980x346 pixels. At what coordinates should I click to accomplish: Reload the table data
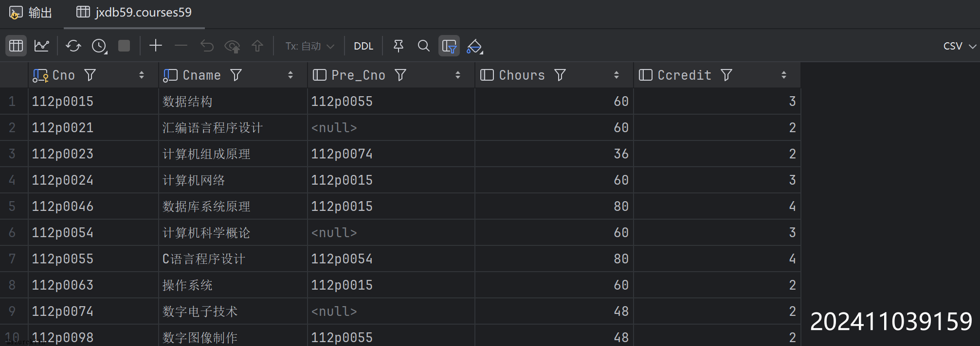[73, 46]
